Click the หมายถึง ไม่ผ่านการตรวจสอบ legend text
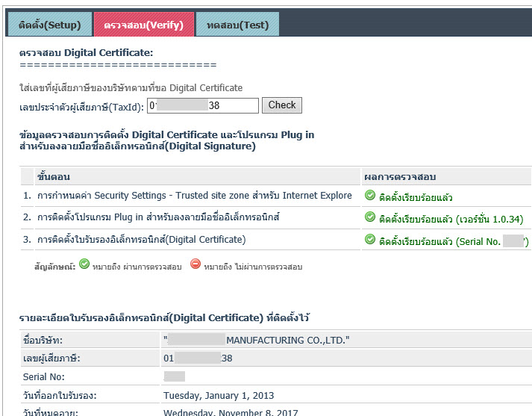This screenshot has height=416, width=532. click(x=253, y=267)
